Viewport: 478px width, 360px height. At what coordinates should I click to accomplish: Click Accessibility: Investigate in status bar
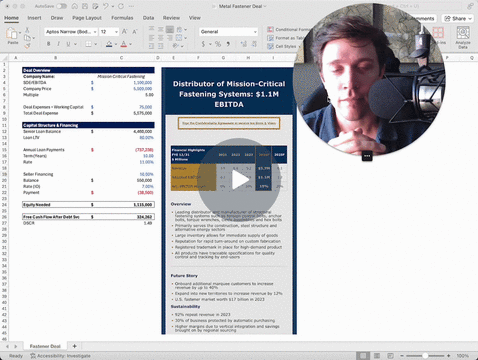coord(60,356)
